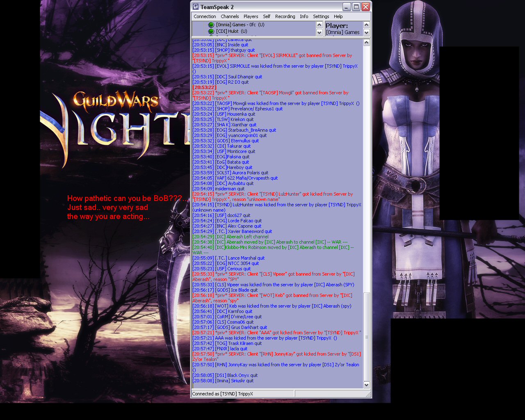Click log line '[CDI] Takurar quit'

tap(221, 146)
